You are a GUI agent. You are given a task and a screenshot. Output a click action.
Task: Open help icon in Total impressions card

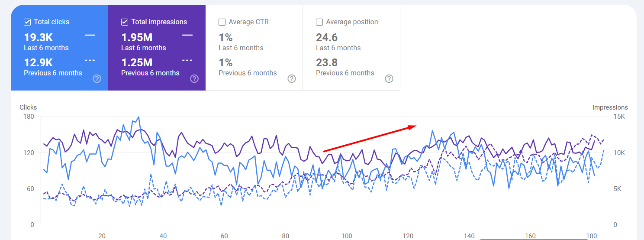(x=195, y=78)
